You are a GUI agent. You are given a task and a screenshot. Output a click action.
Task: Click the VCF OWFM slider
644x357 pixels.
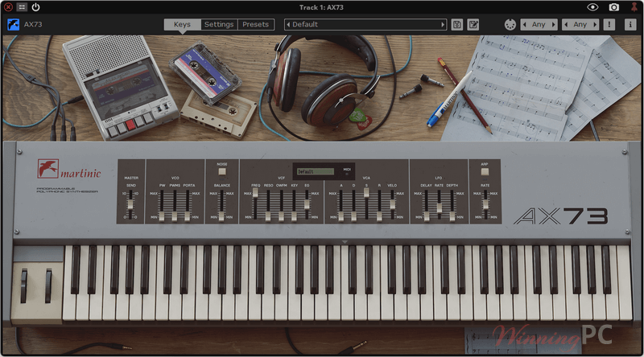(281, 205)
